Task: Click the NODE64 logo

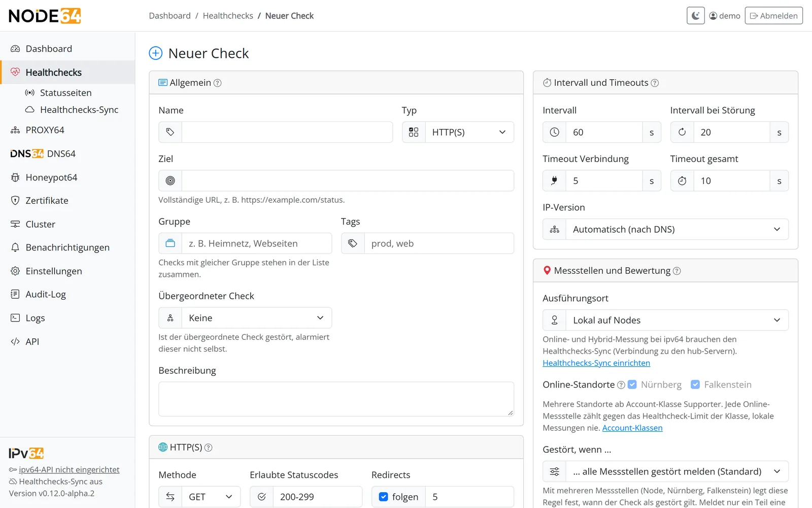Action: 45,16
